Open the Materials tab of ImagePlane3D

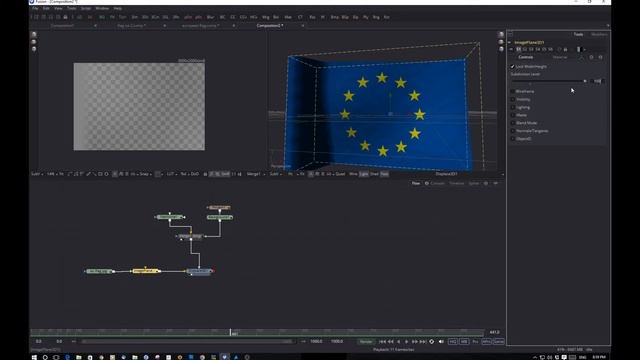pyautogui.click(x=560, y=58)
